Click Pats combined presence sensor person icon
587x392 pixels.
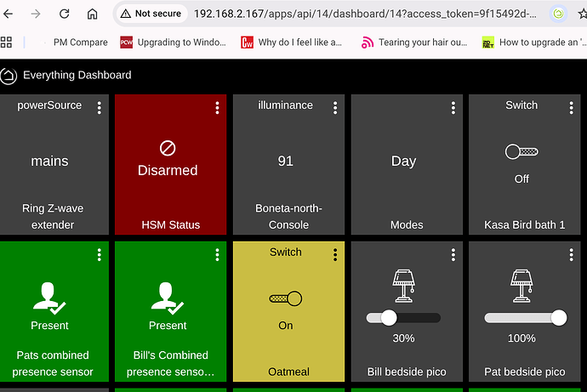pos(49,297)
